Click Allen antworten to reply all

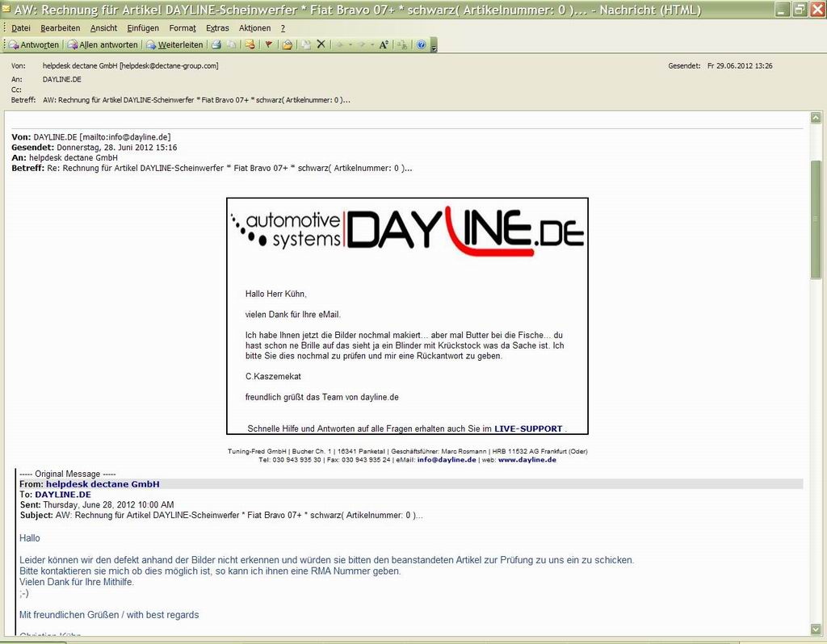103,44
